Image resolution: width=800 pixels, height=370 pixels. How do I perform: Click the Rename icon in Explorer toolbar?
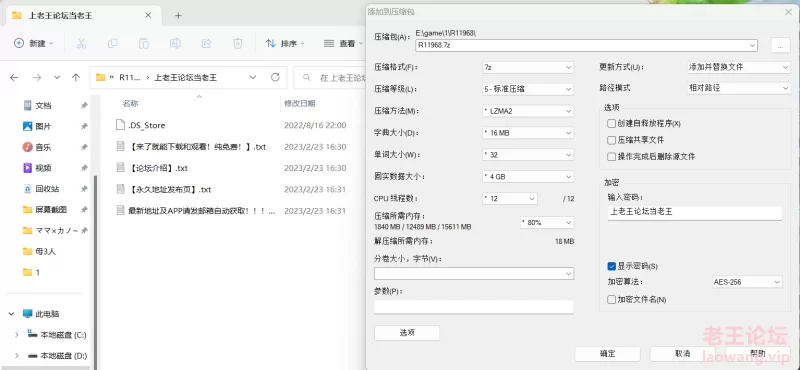coord(175,43)
